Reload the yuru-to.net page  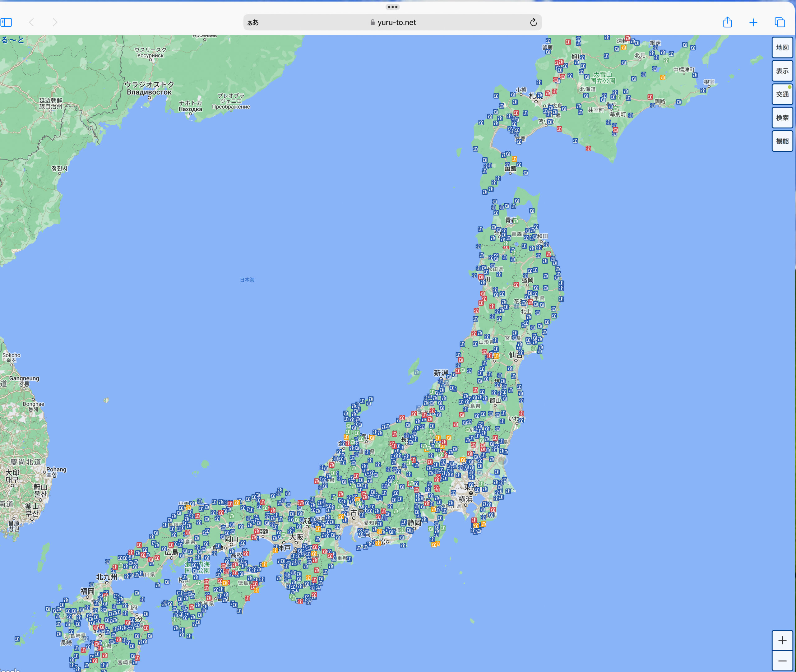[533, 22]
